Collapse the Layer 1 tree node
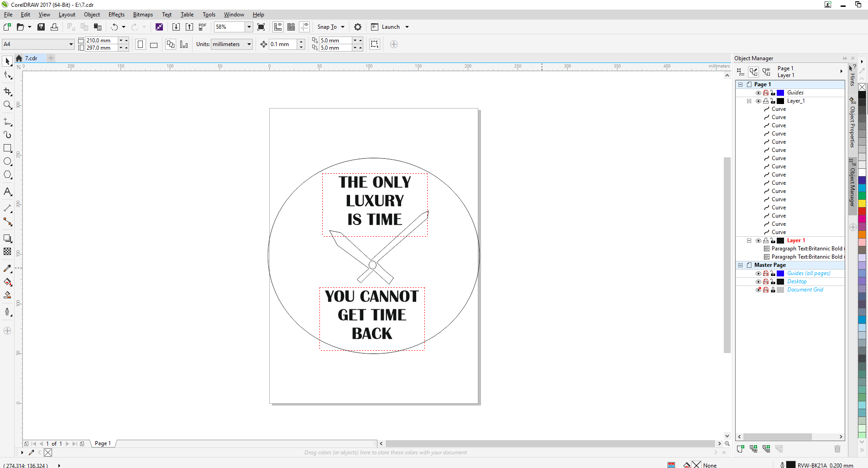 tap(749, 240)
